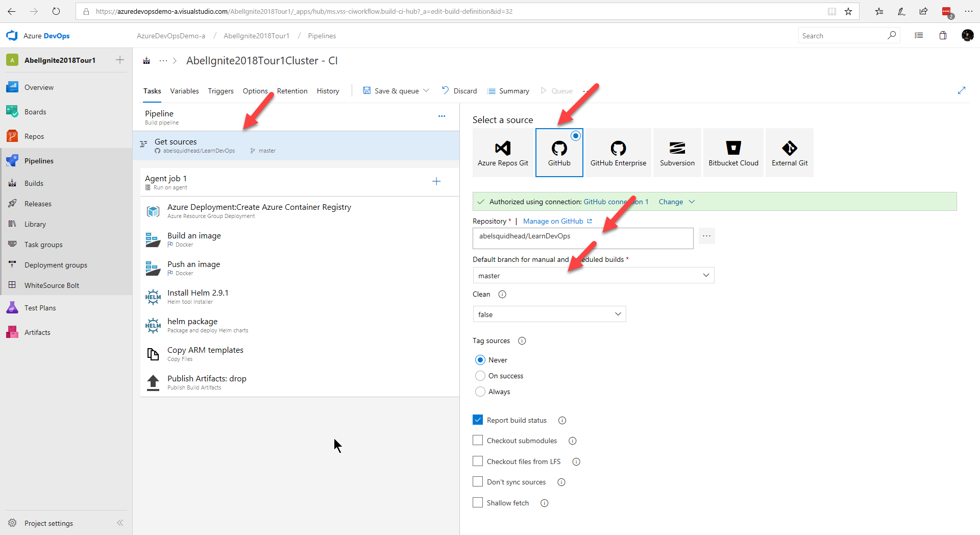Screen dimensions: 980x535
Task: Enable Shallow fetch
Action: [478, 502]
